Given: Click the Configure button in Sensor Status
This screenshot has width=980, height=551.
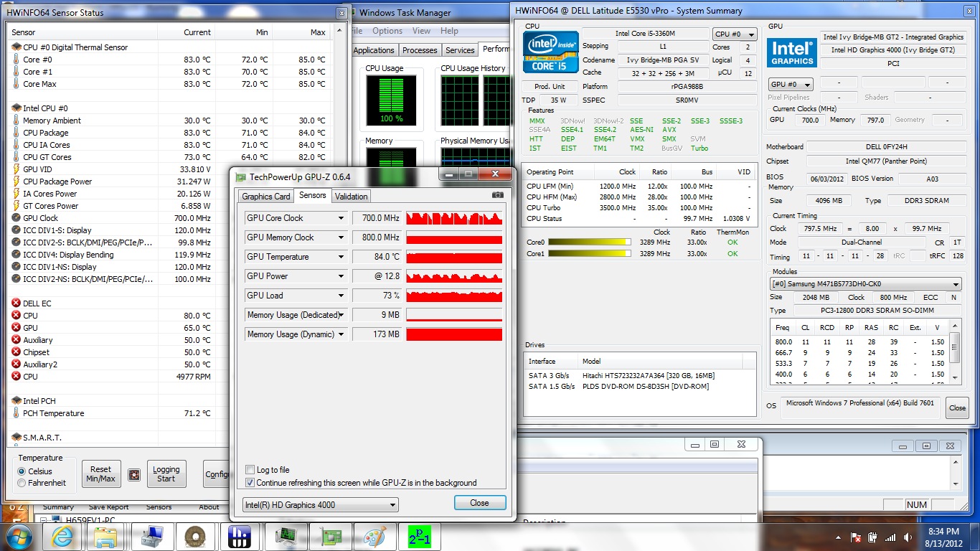Looking at the screenshot, I should (216, 474).
